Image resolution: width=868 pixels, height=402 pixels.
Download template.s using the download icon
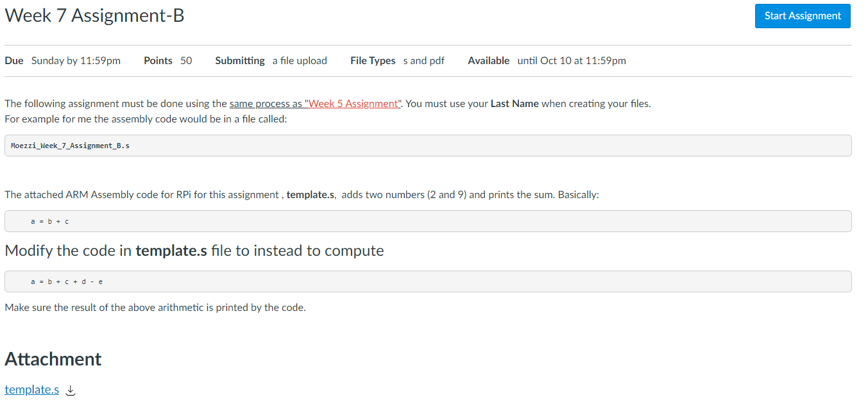click(x=71, y=390)
